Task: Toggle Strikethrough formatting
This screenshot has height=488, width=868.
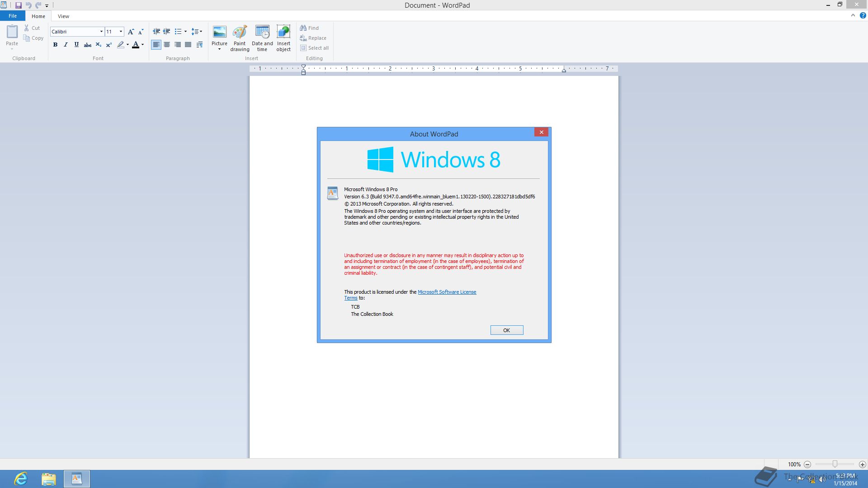Action: point(88,45)
